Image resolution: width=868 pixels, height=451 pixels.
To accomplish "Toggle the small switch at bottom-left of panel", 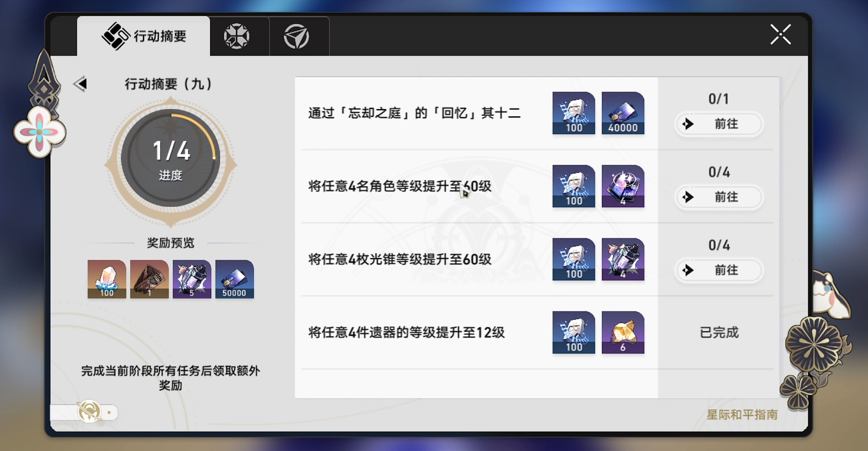I will [x=85, y=412].
